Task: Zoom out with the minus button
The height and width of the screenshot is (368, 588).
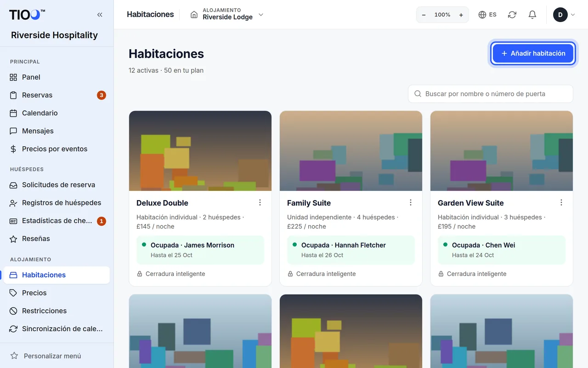Action: point(424,15)
